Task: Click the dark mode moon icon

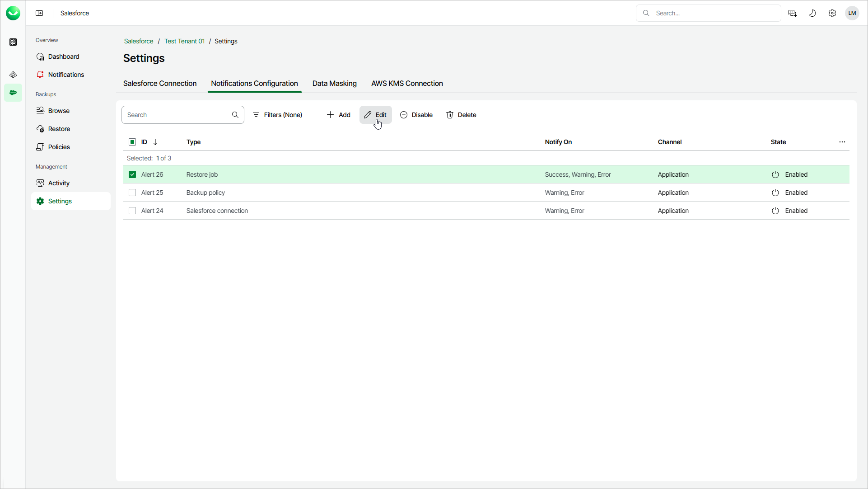Action: pyautogui.click(x=812, y=13)
